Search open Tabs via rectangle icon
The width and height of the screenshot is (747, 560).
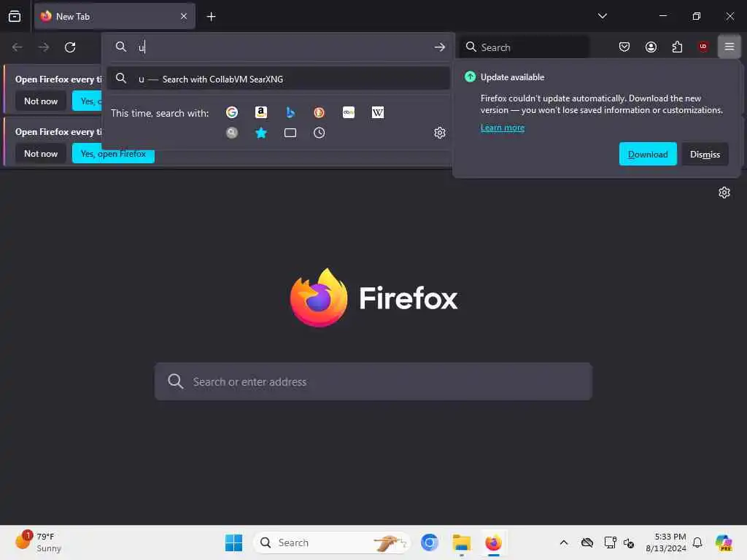290,133
